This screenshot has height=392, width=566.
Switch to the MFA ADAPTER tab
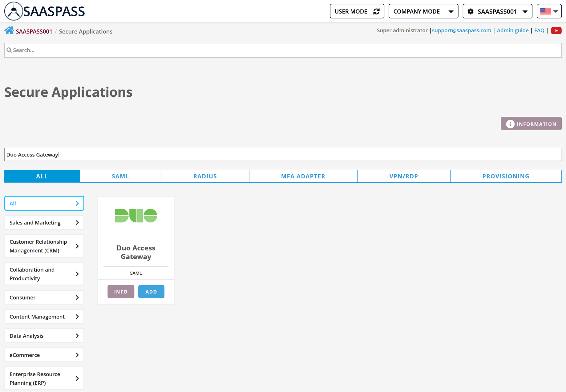tap(303, 176)
